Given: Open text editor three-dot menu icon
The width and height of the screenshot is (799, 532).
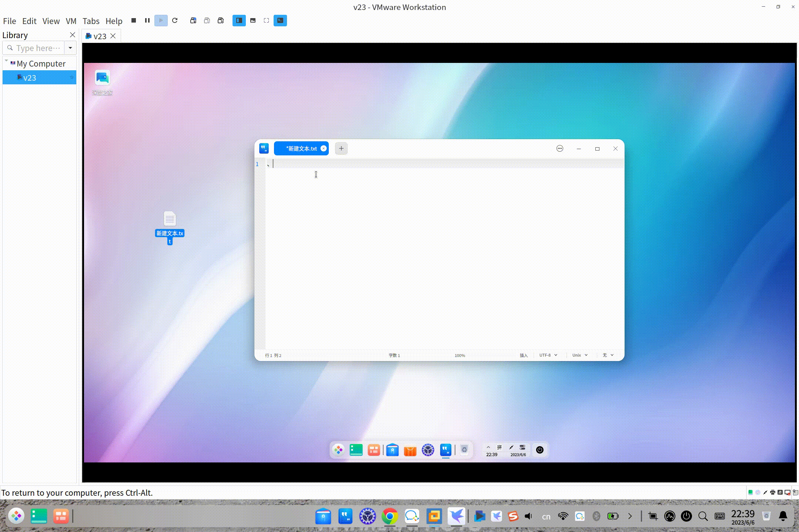Looking at the screenshot, I should [559, 149].
